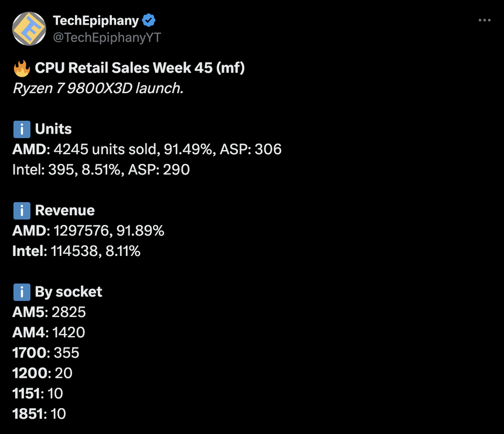Select the AMD units sold line
The width and height of the screenshot is (504, 434).
tap(147, 149)
